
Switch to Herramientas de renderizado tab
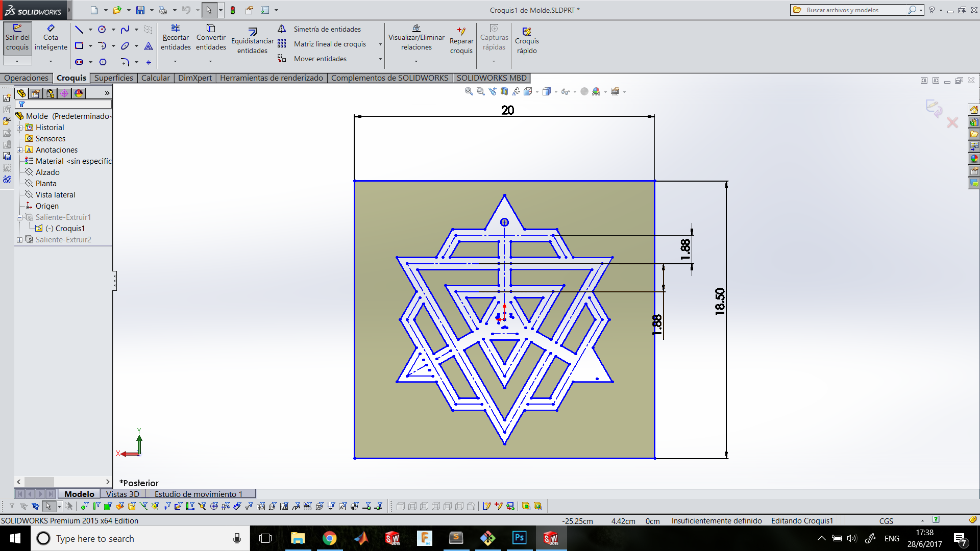pos(272,78)
